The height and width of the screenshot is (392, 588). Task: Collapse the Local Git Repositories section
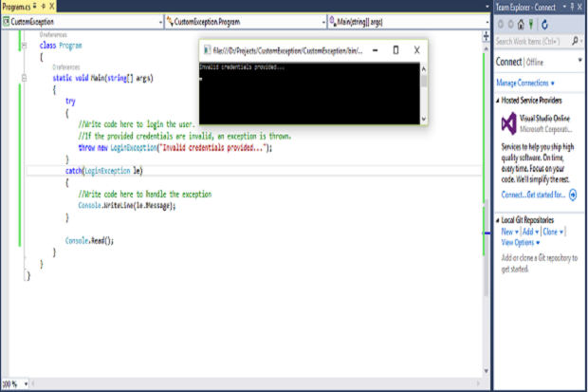pyautogui.click(x=498, y=220)
